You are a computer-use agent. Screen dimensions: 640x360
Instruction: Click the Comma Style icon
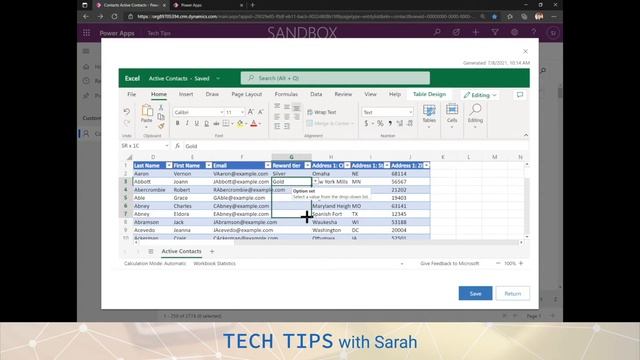390,123
